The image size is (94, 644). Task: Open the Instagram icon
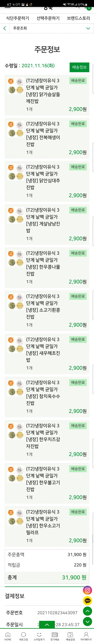pyautogui.click(x=87, y=590)
